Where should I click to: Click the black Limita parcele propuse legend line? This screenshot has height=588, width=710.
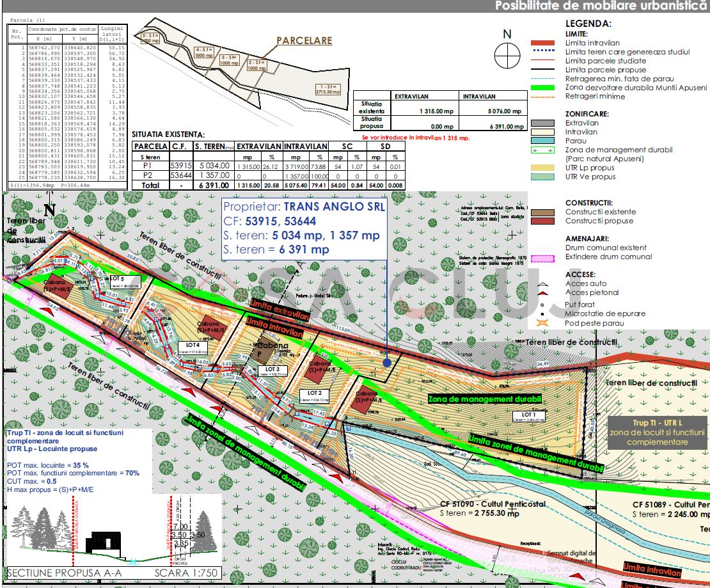tap(542, 69)
